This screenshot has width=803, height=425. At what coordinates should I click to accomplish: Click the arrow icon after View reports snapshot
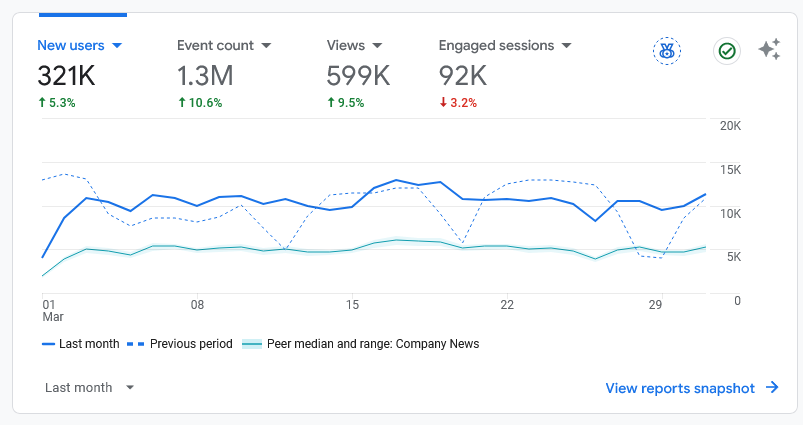[772, 388]
